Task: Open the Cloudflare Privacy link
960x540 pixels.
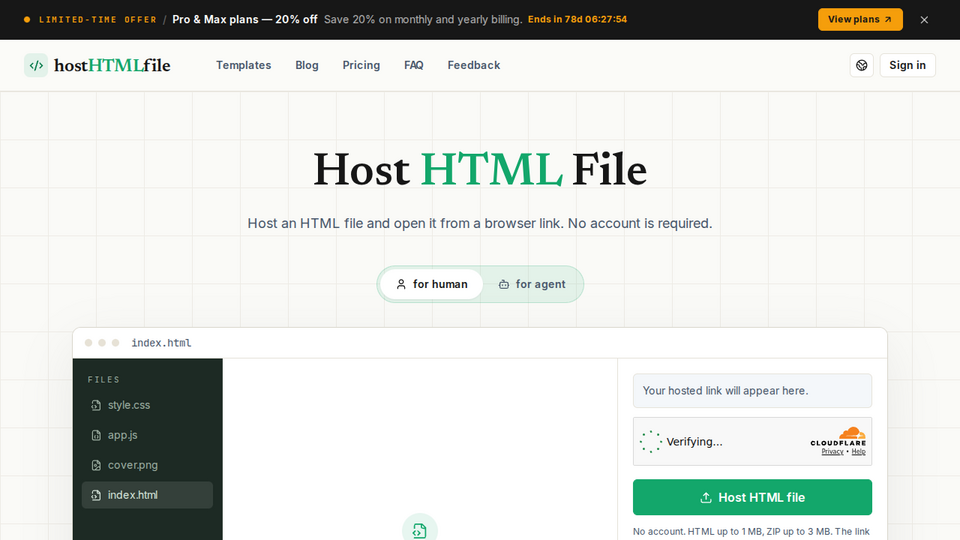Action: pyautogui.click(x=832, y=452)
